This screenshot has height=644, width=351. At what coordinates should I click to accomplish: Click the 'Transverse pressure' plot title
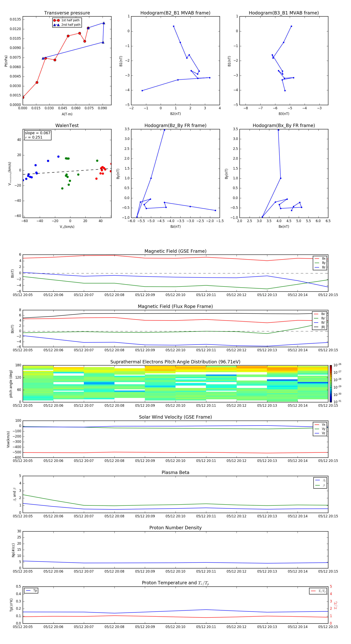coord(67,13)
